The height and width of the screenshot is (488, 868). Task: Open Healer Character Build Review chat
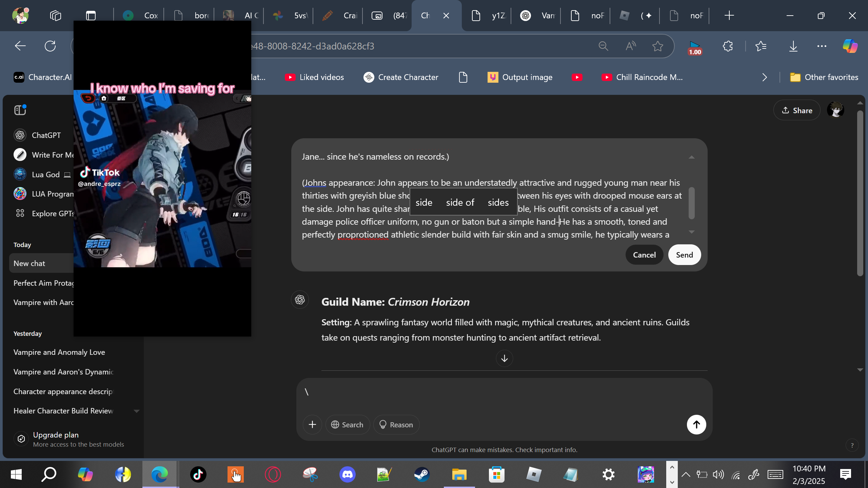63,411
